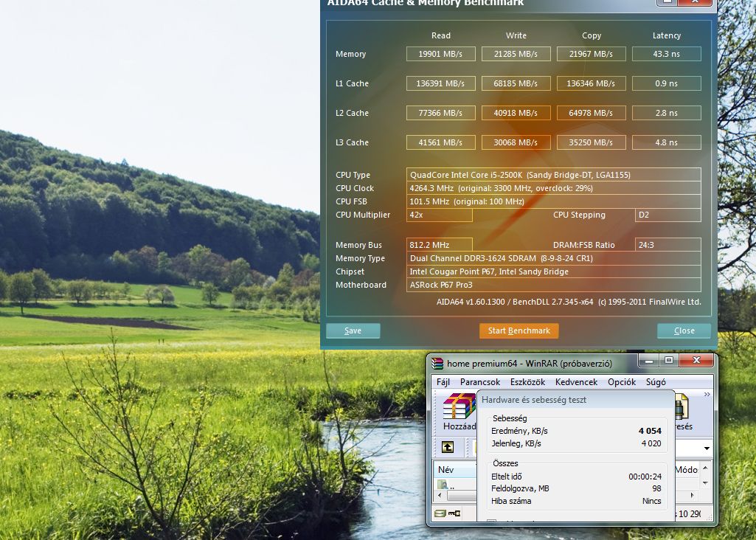Click the Chipset field showing Intel Cougar Point P67
Screen dimensions: 756x540
coord(553,271)
